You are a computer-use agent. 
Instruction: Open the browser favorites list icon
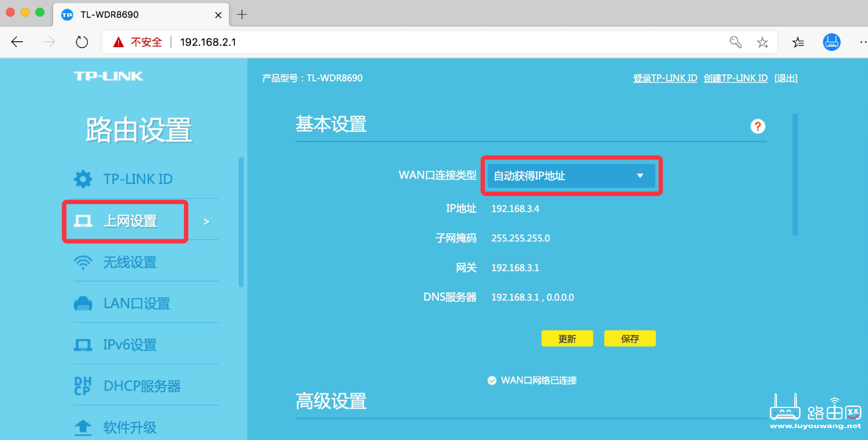[x=798, y=42]
